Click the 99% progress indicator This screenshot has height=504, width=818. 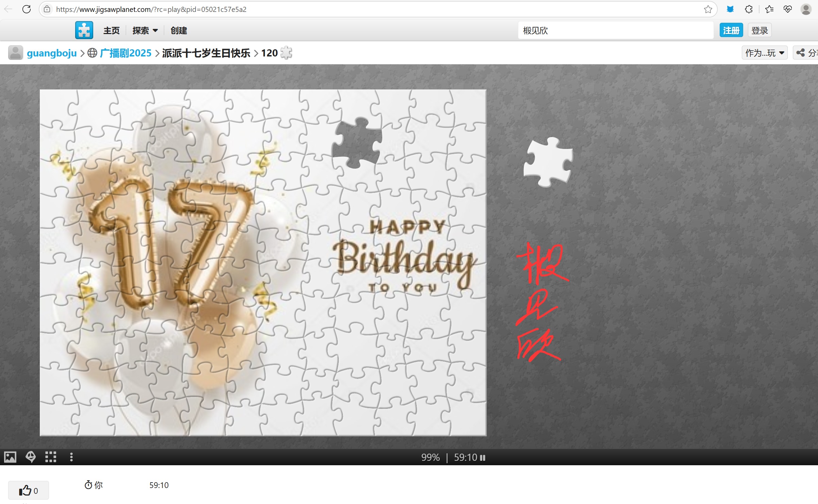point(431,457)
